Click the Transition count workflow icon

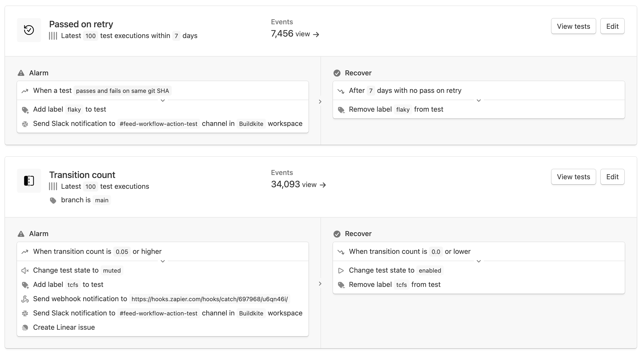[x=29, y=181]
